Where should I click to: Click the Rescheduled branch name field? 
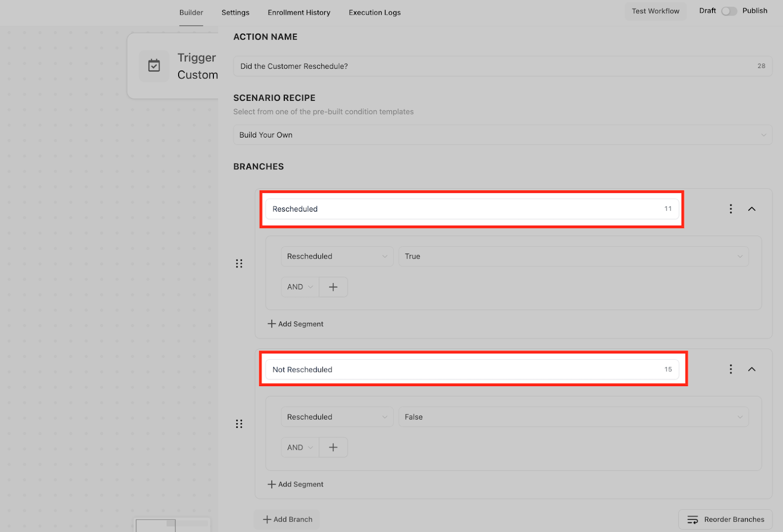[472, 209]
